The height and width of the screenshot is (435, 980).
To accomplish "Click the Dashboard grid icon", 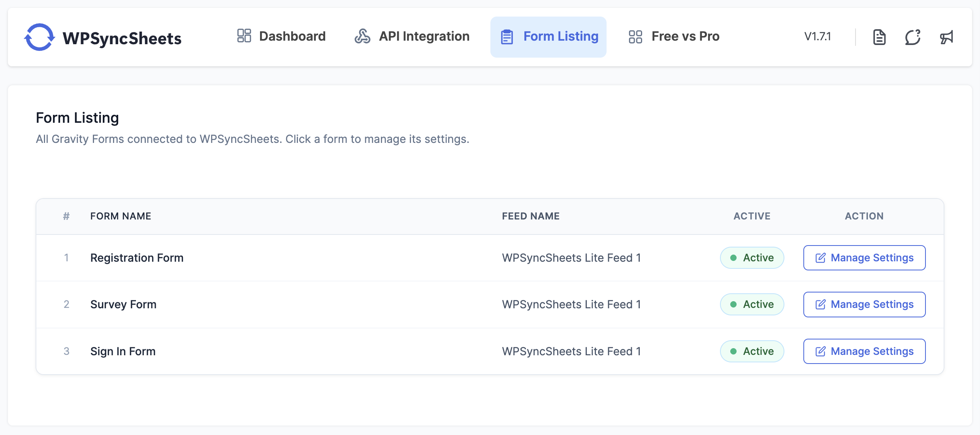I will click(244, 36).
